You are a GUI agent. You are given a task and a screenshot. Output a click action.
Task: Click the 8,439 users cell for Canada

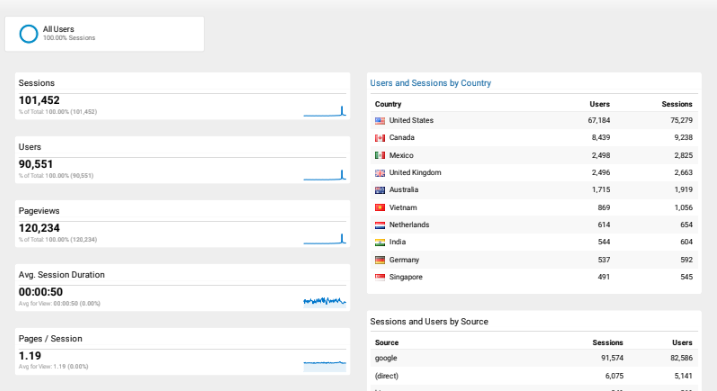point(601,137)
